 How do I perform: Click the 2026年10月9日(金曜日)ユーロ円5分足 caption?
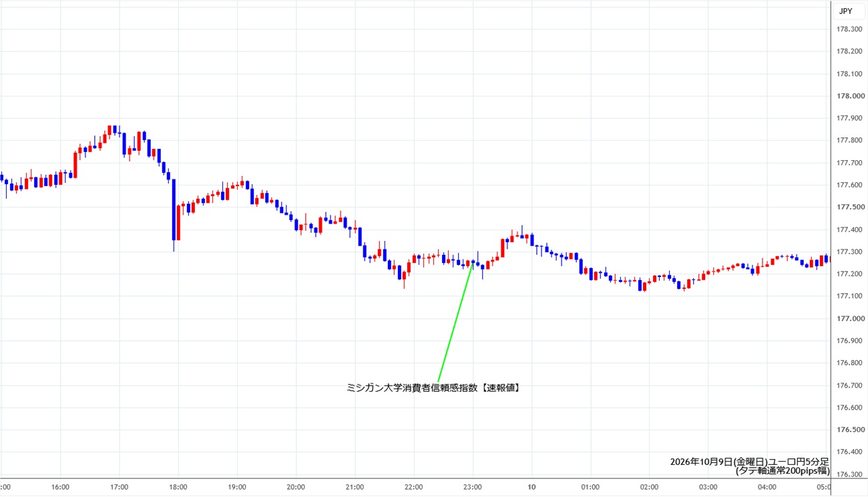coord(749,462)
